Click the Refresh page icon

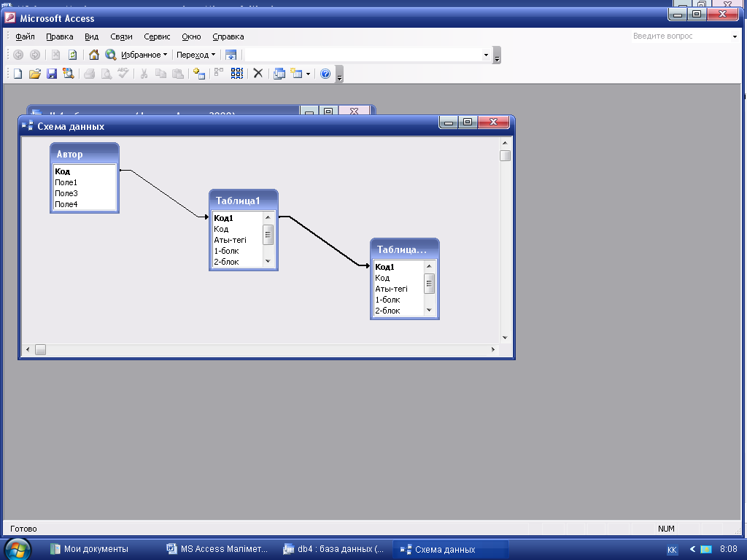coord(72,55)
